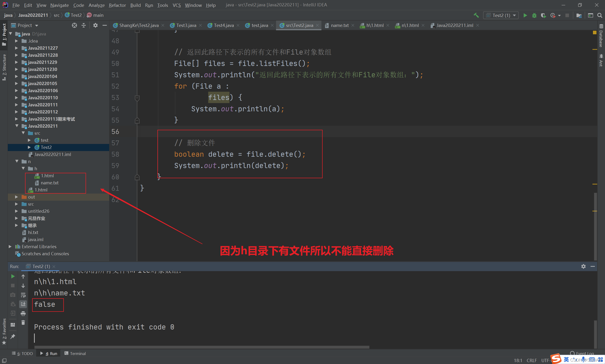Image resolution: width=605 pixels, height=364 pixels.
Task: Select the Refactor menu item
Action: coord(117,4)
